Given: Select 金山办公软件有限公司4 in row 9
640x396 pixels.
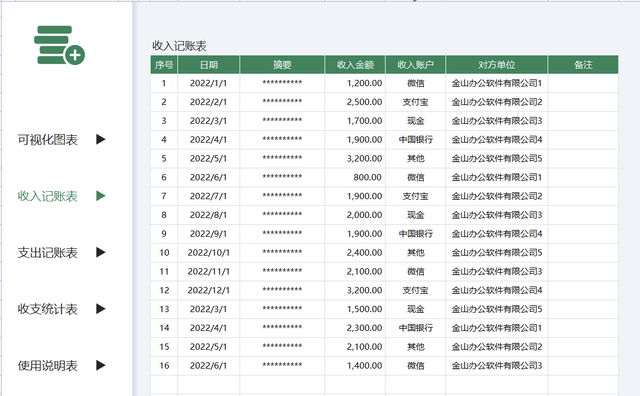Looking at the screenshot, I should 497,234.
